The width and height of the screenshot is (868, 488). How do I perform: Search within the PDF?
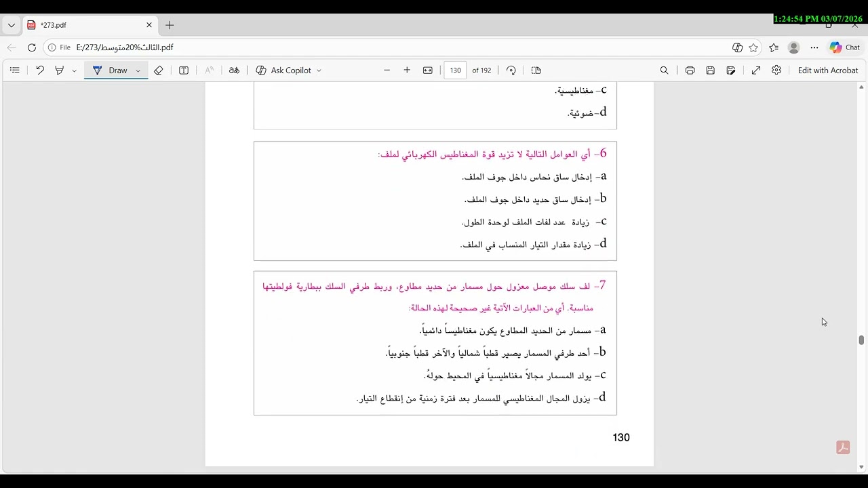click(665, 70)
